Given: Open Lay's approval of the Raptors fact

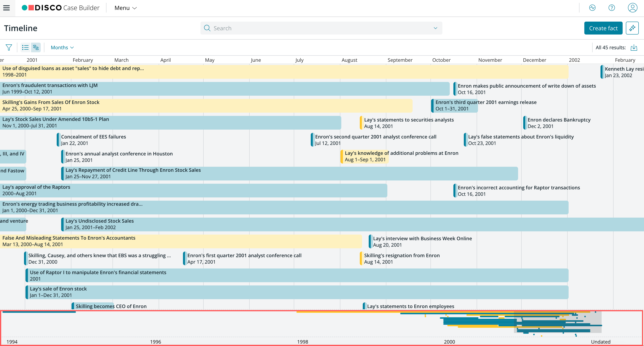Looking at the screenshot, I should pyautogui.click(x=194, y=191).
